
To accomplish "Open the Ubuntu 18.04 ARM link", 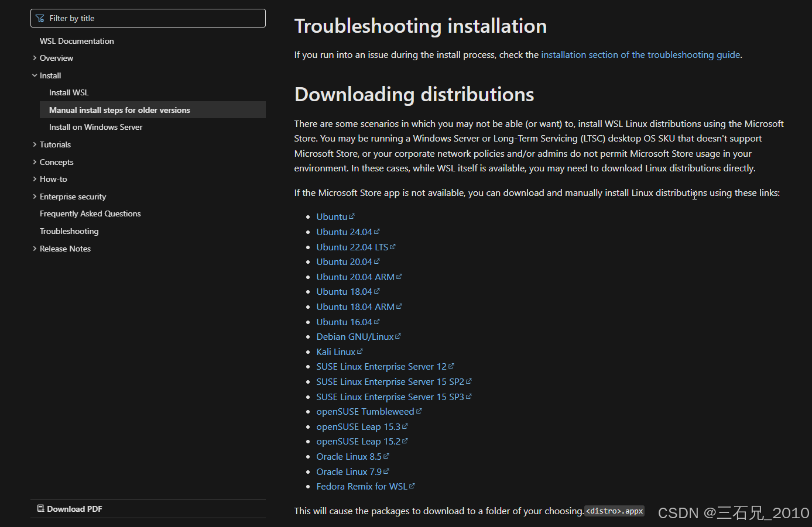I will click(355, 306).
